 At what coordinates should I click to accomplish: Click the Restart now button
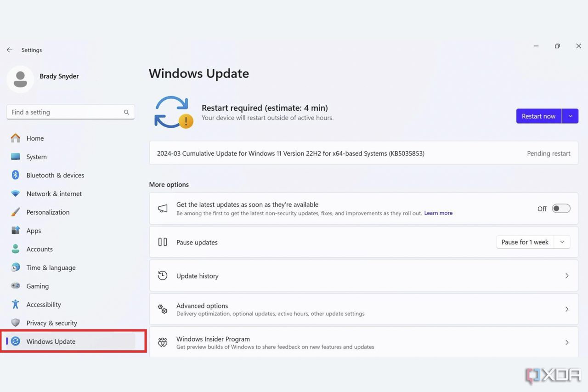[539, 116]
